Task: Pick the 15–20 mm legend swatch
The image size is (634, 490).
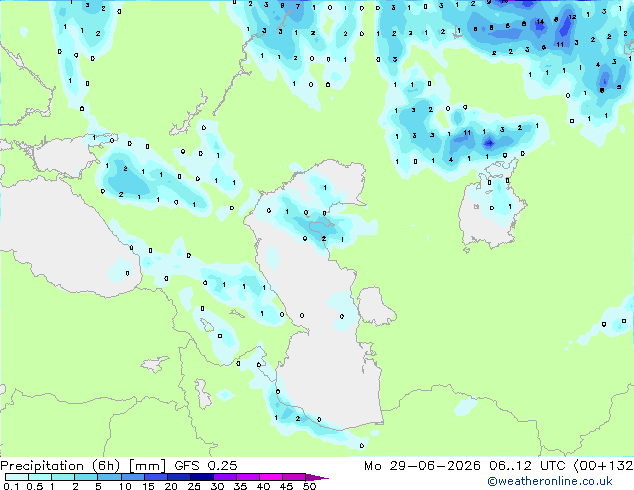Action: (x=155, y=477)
